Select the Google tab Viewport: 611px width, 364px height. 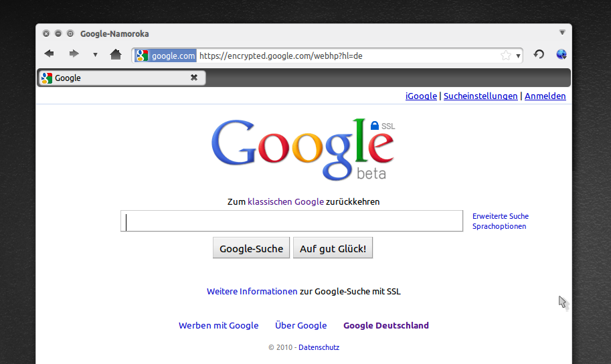pyautogui.click(x=122, y=78)
